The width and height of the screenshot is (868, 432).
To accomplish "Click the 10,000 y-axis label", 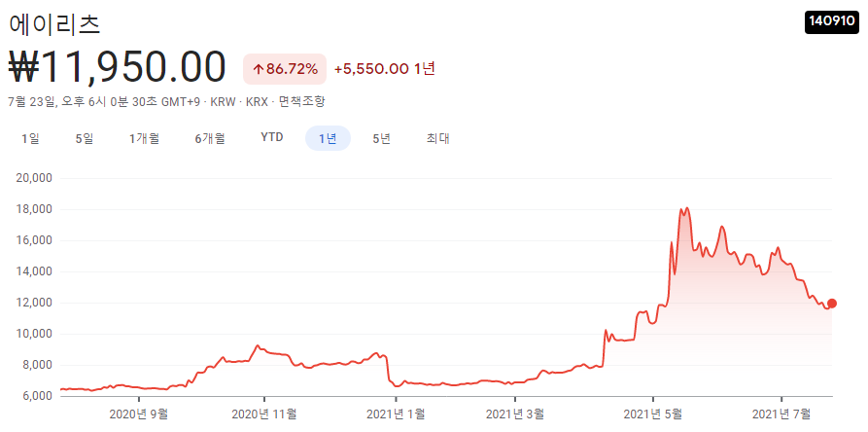I will [x=35, y=334].
